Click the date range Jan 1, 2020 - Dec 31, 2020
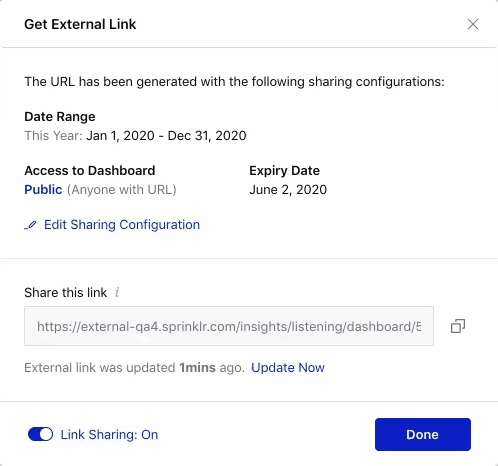498x466 pixels. coord(166,136)
